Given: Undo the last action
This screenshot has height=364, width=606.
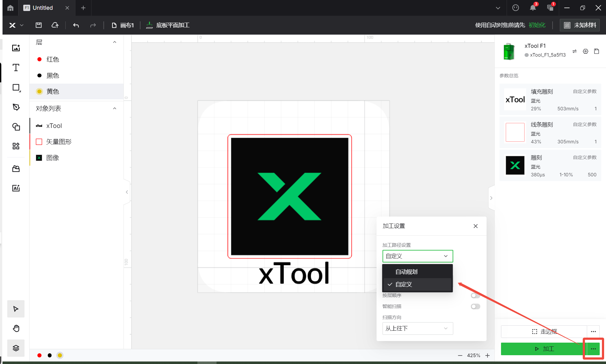Looking at the screenshot, I should click(x=76, y=25).
